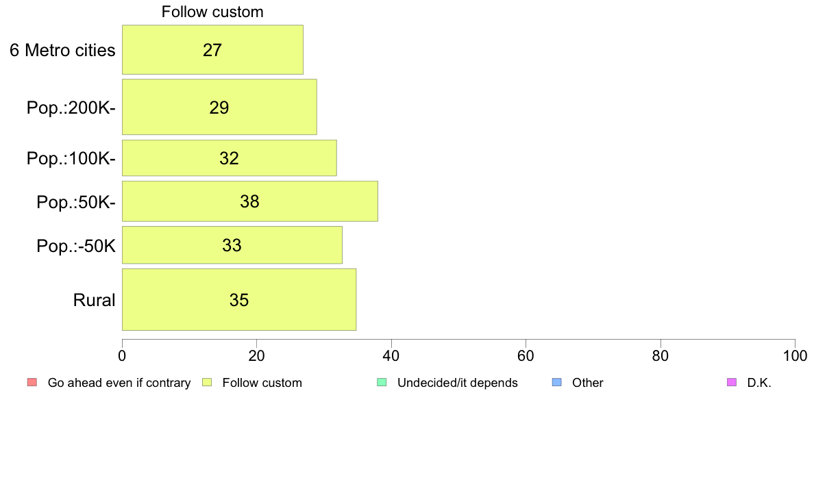This screenshot has width=814, height=504.
Task: Select the 'Pop.:200K-' bar showing 29
Action: [x=219, y=107]
